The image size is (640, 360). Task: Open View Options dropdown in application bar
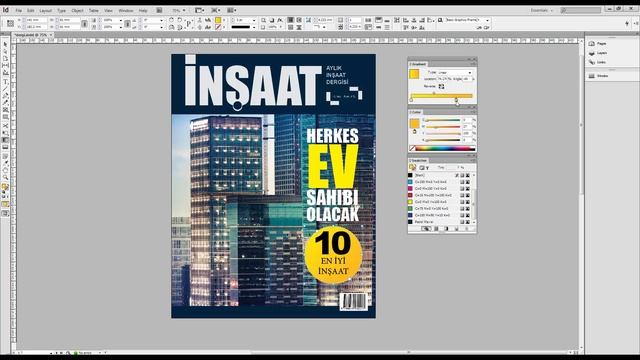coord(199,10)
